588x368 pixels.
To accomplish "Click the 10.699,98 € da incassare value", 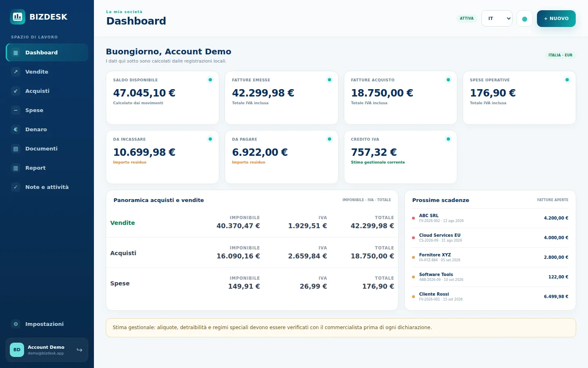I will [144, 152].
